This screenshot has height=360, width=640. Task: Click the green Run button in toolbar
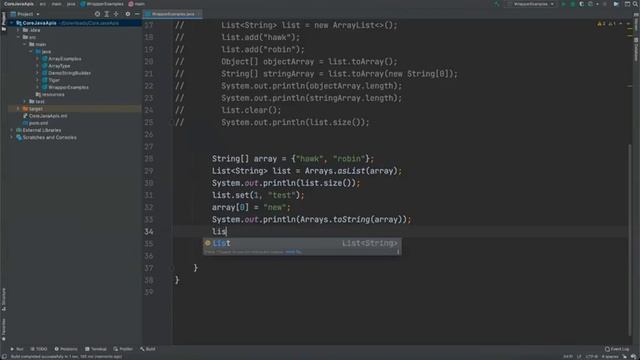[564, 4]
